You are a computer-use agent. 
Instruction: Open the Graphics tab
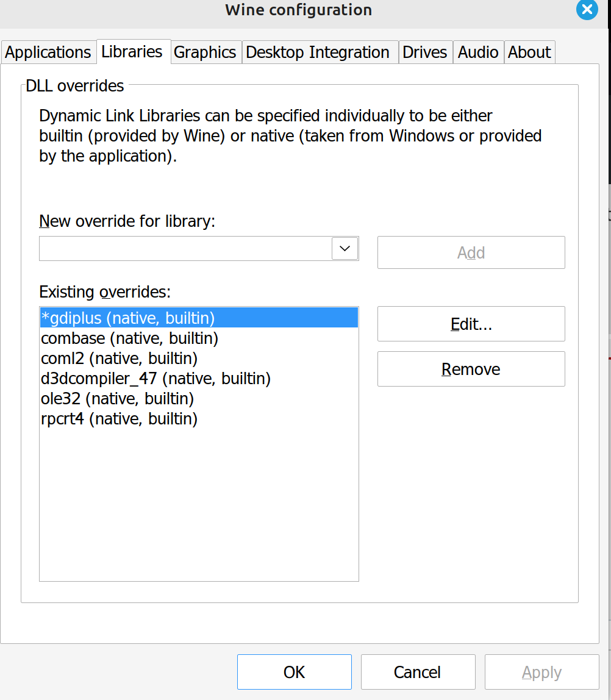click(x=205, y=52)
